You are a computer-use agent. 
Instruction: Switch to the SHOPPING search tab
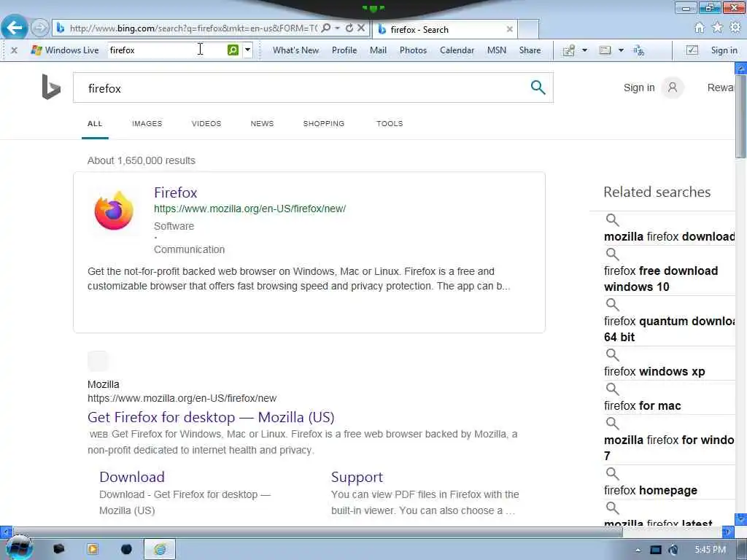(x=323, y=123)
